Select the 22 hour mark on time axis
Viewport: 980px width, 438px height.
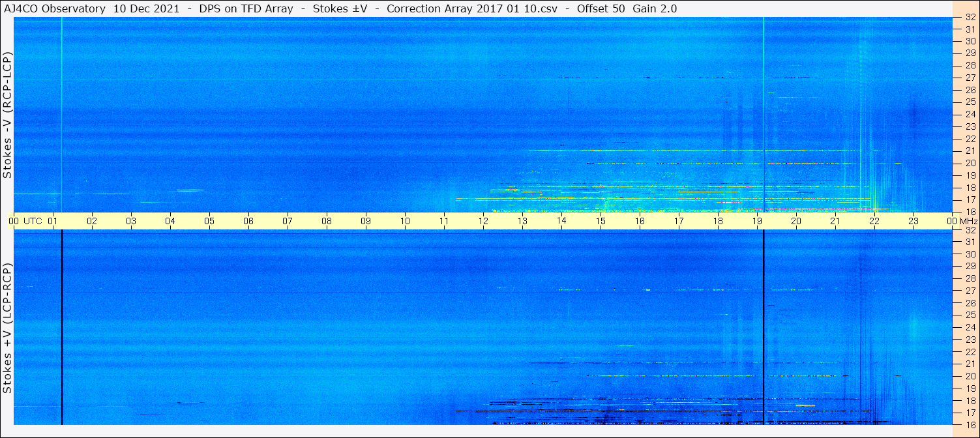click(875, 222)
